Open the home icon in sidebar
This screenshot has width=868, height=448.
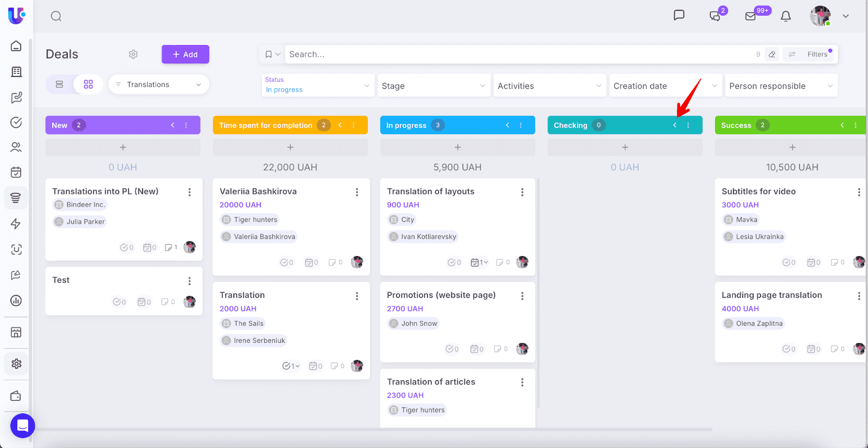click(16, 46)
